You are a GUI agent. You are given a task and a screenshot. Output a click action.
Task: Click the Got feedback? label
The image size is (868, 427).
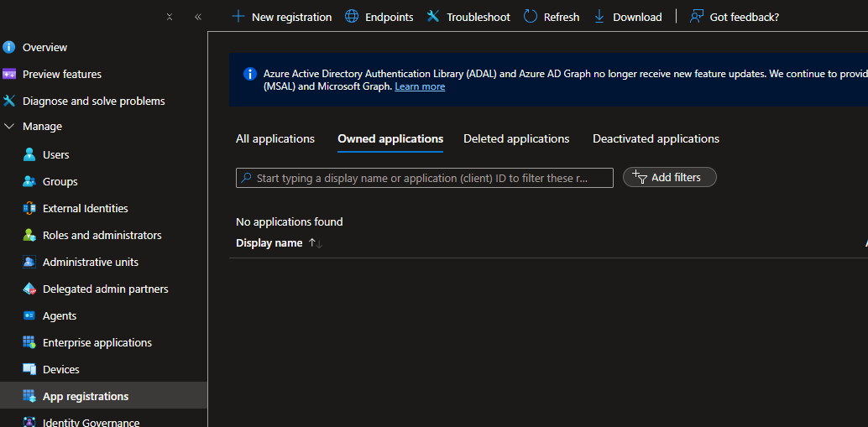click(744, 17)
